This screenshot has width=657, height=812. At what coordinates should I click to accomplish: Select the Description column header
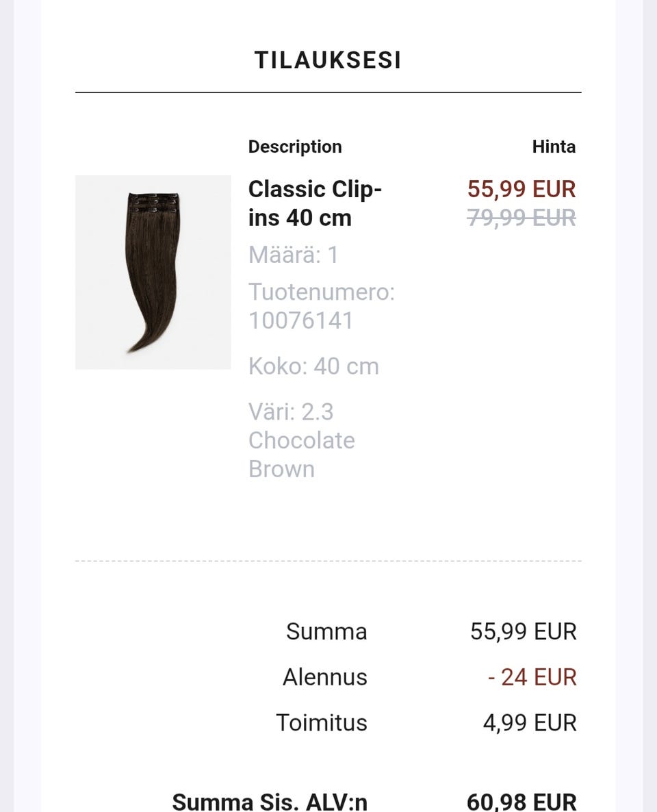pyautogui.click(x=295, y=147)
